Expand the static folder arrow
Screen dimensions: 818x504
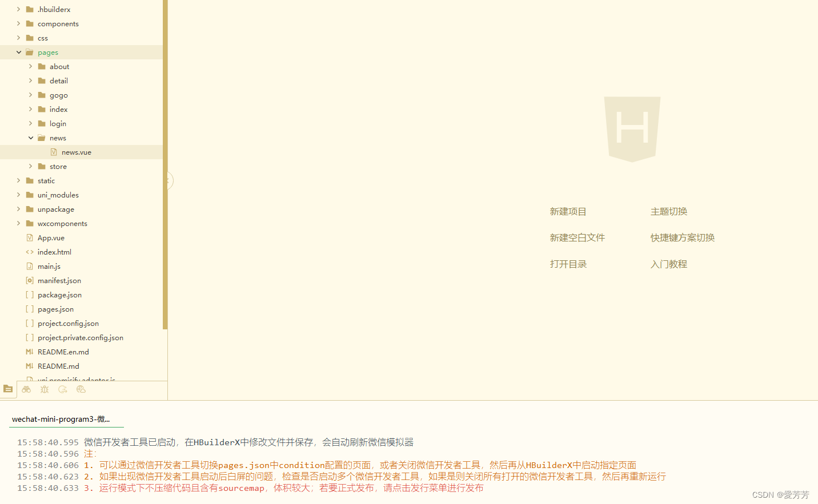[18, 180]
